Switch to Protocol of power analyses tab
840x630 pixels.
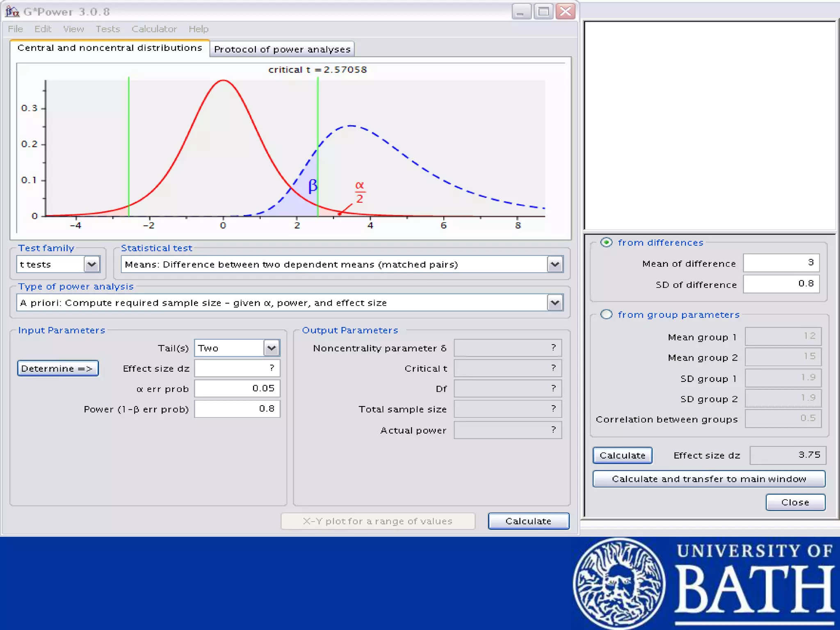pyautogui.click(x=282, y=49)
